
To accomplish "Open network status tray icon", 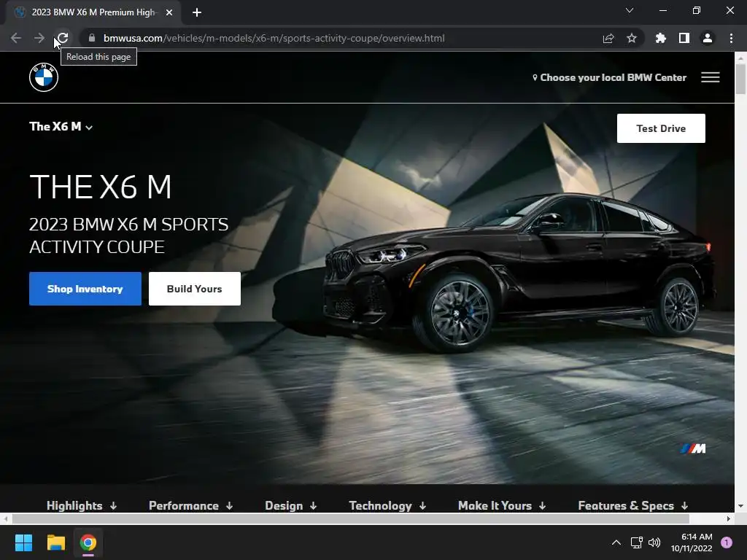I will point(636,542).
